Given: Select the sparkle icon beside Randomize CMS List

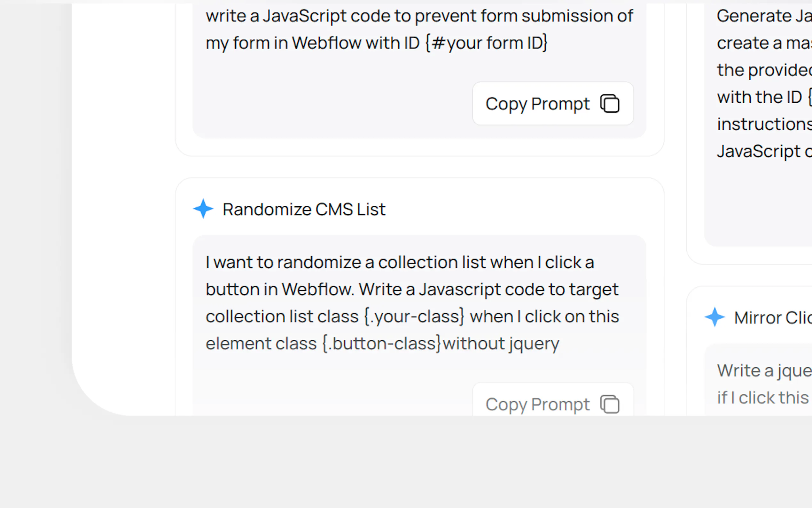Looking at the screenshot, I should point(203,209).
